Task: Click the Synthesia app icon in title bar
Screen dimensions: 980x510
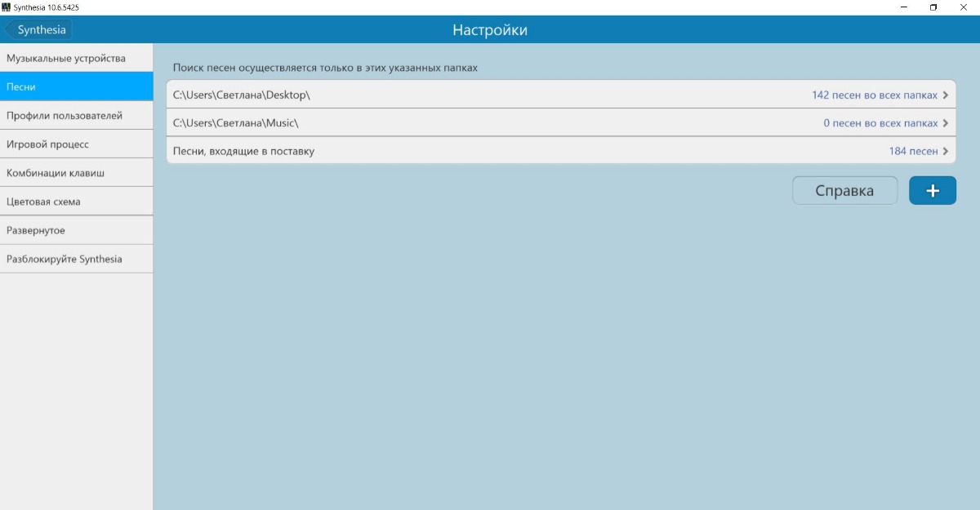Action: (7, 7)
